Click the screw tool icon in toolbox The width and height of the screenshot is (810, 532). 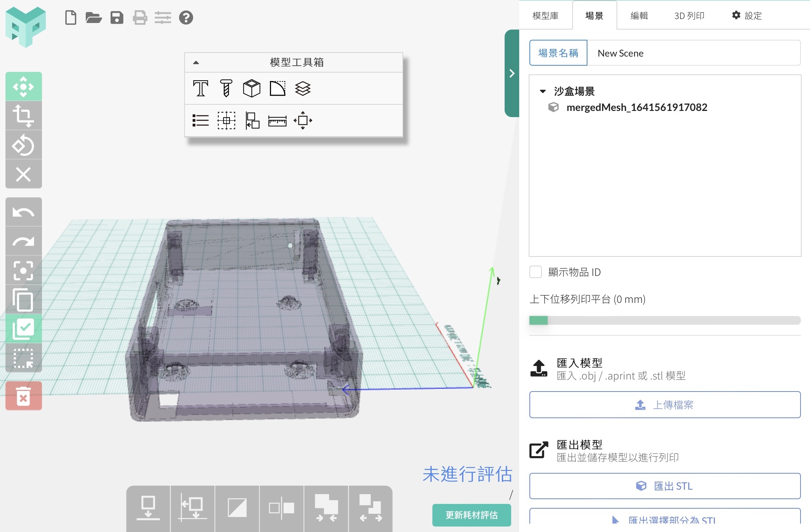tap(226, 88)
